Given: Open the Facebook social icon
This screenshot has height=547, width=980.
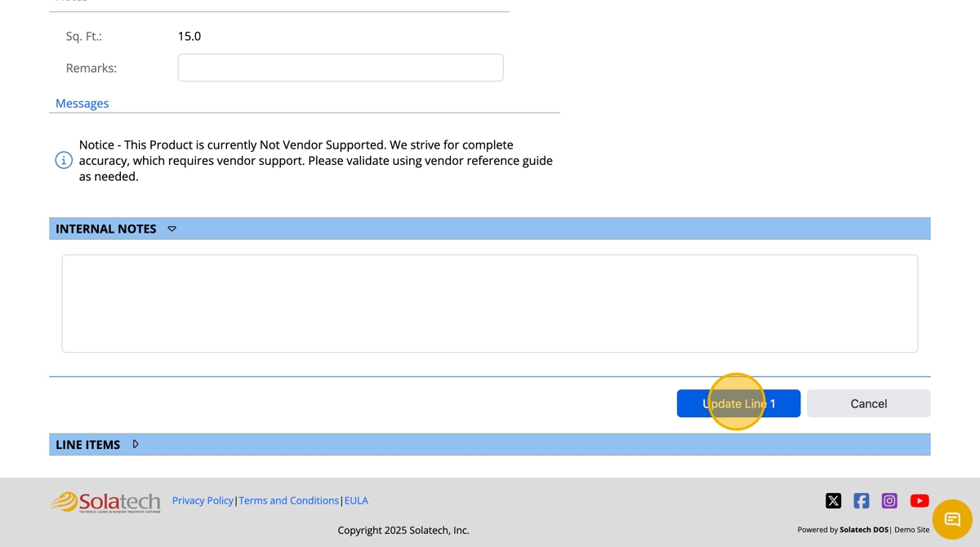Looking at the screenshot, I should tap(862, 500).
